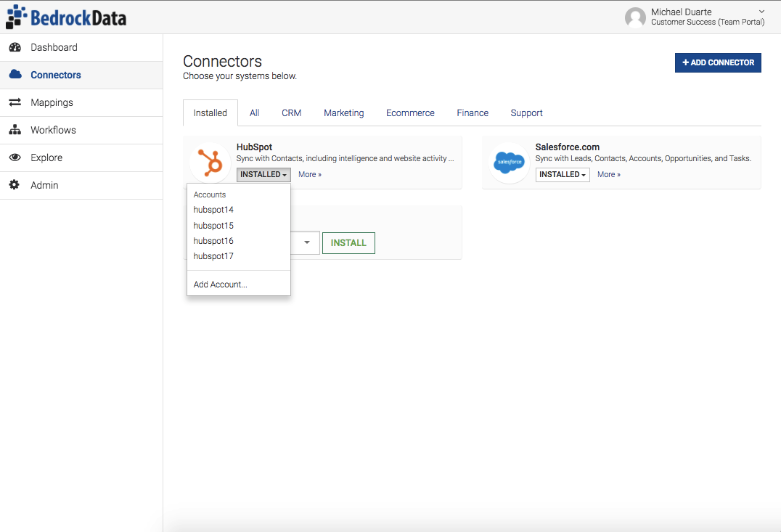781x532 pixels.
Task: Click the Salesforce.com connector title
Action: tap(568, 147)
